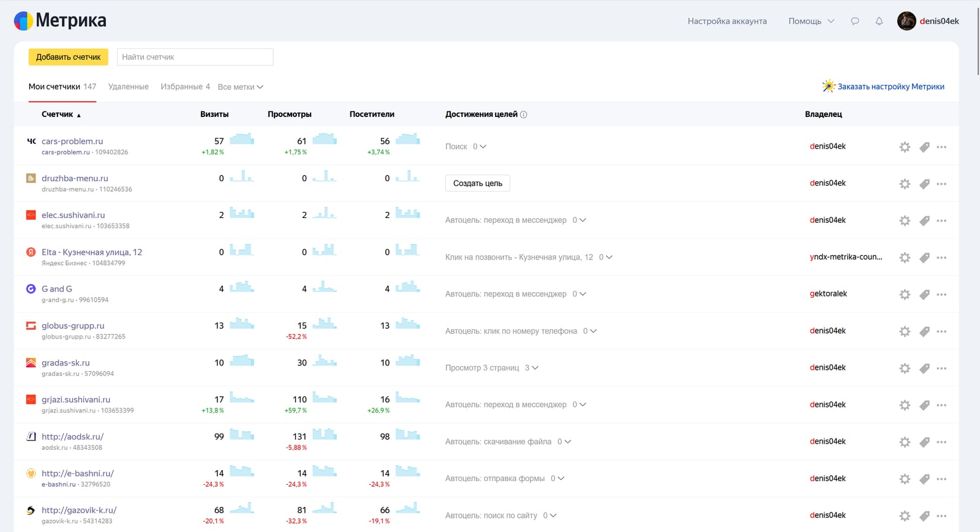980x532 pixels.
Task: Sort by Визиты column header
Action: 214,114
